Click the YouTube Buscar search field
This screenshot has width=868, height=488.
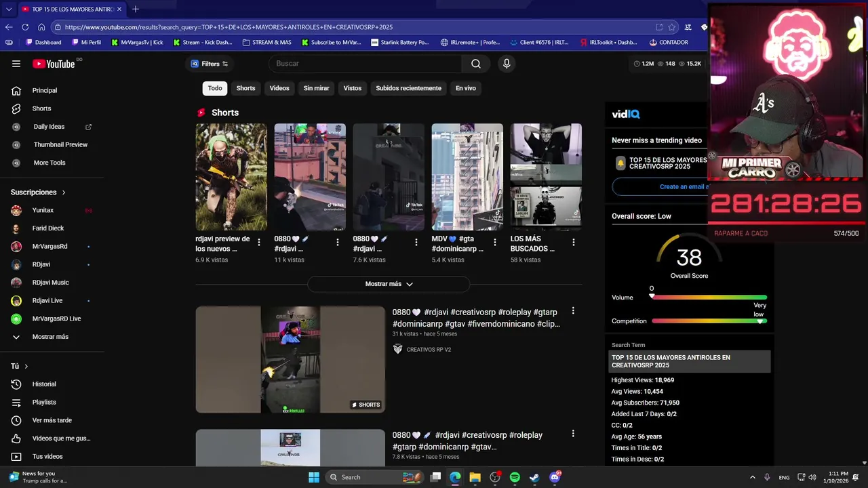pyautogui.click(x=366, y=64)
